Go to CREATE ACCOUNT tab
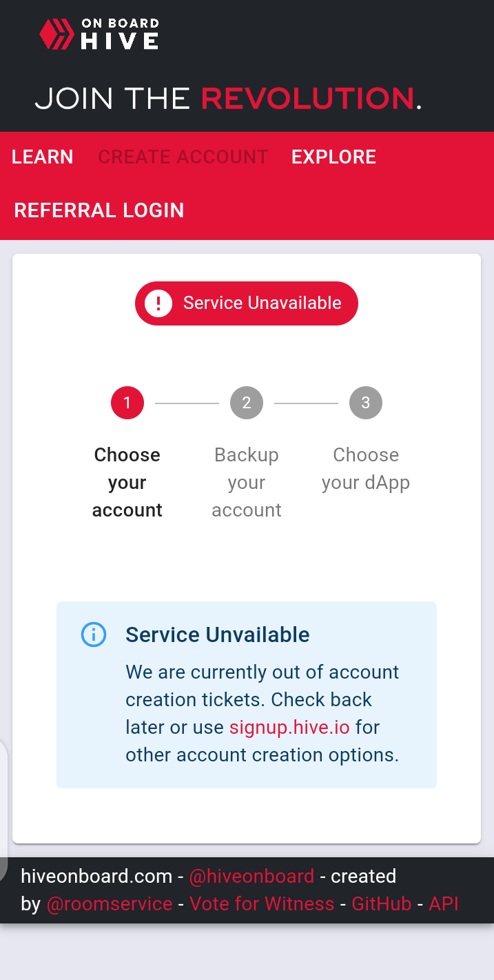Viewport: 494px width, 980px height. (183, 157)
